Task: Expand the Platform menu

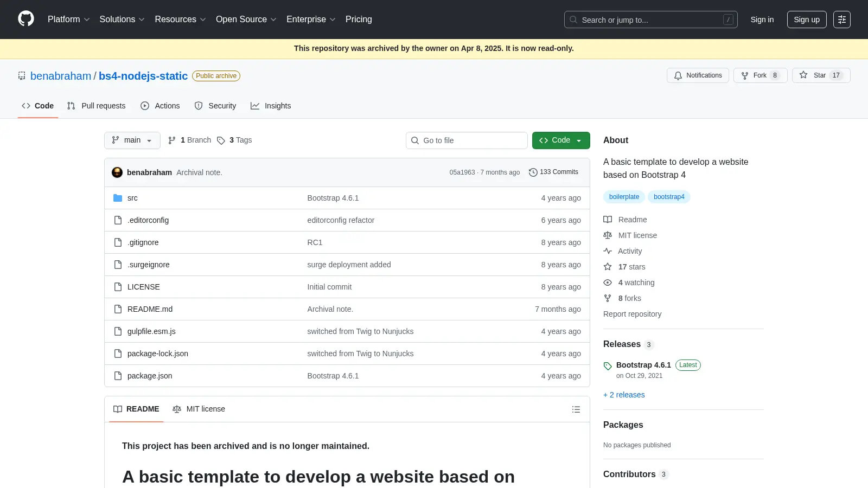Action: tap(68, 20)
